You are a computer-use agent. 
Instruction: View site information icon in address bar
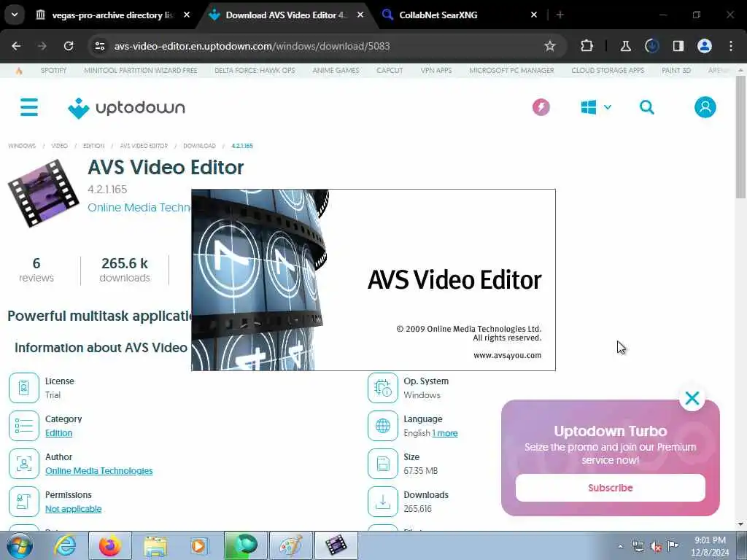99,46
